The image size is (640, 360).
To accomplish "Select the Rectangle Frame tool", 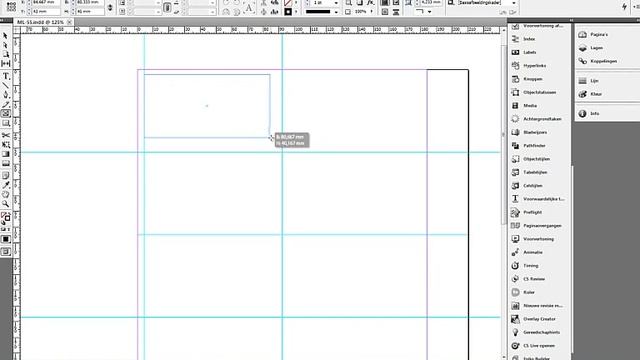I will (5, 113).
